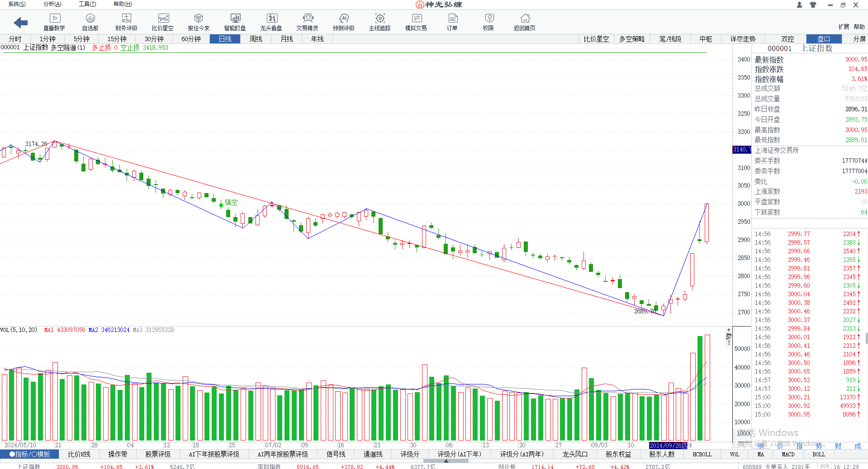868x469 pixels.
Task: Select the 股票评级 indicator tab
Action: click(x=158, y=454)
